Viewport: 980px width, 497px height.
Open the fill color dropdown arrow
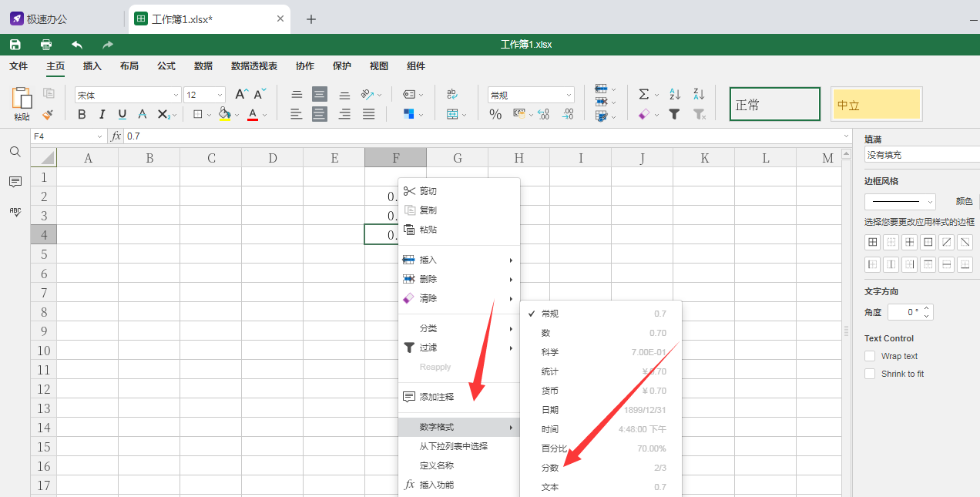(x=237, y=115)
